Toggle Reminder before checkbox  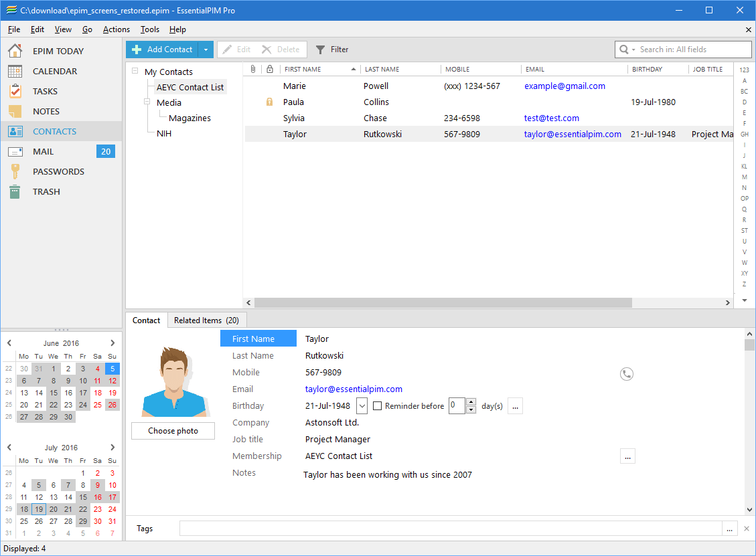[x=378, y=406]
